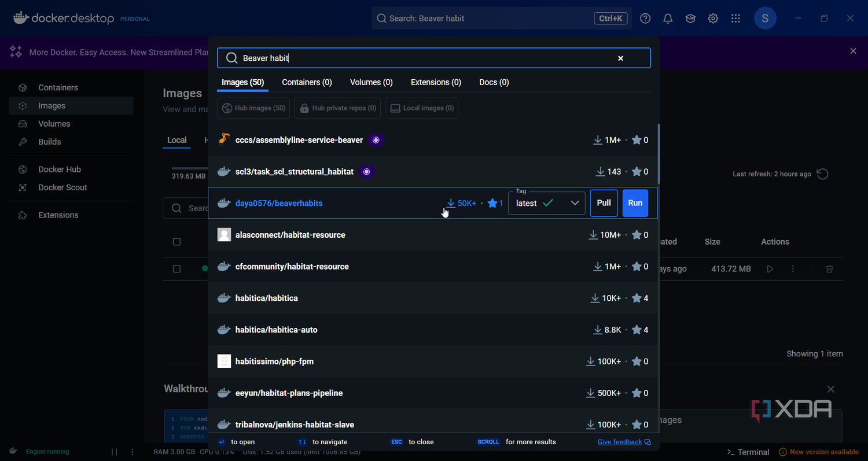Viewport: 868px width, 461px height.
Task: Select habitica/habitica result
Action: tap(433, 298)
